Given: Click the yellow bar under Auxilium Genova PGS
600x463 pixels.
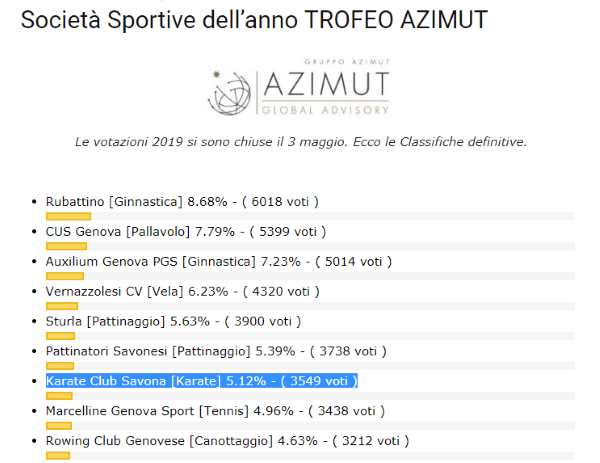Looking at the screenshot, I should pyautogui.click(x=65, y=276).
